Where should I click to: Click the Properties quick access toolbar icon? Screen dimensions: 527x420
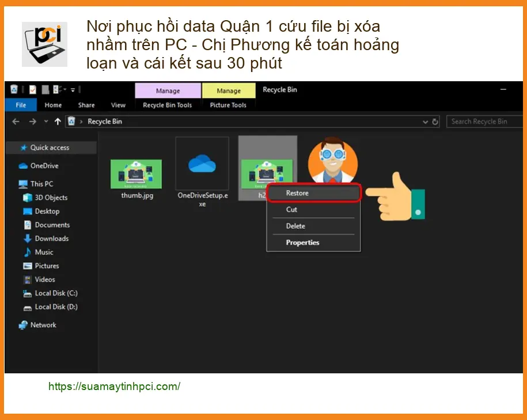(33, 89)
